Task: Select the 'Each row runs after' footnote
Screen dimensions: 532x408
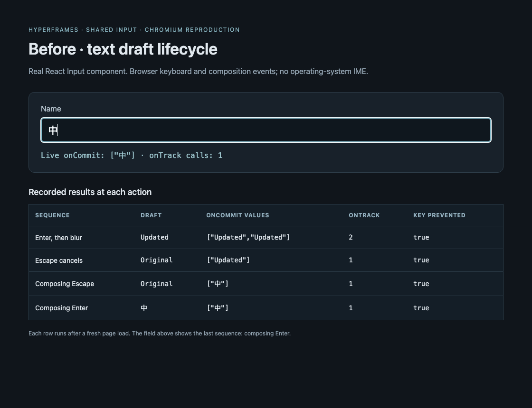Action: (160, 334)
